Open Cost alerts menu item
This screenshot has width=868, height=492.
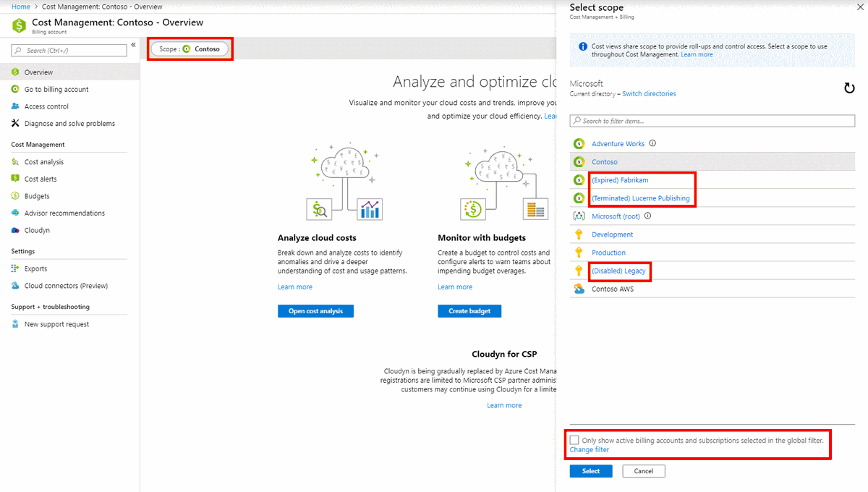[41, 179]
